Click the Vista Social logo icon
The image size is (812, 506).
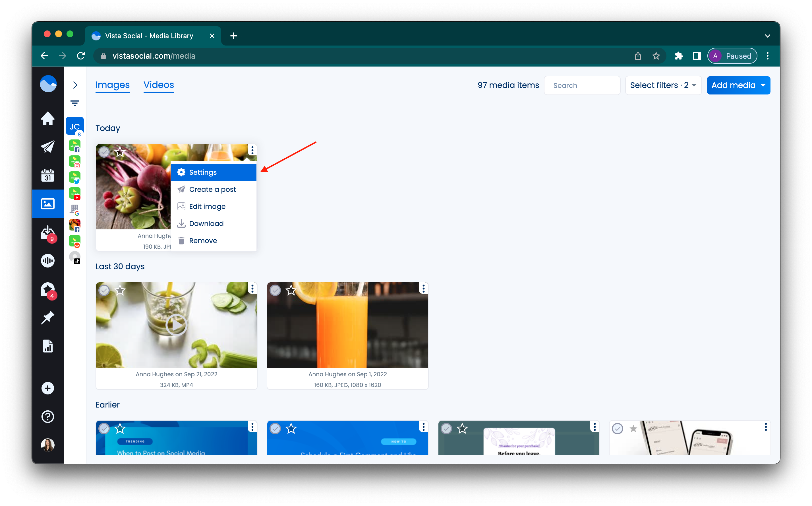48,84
